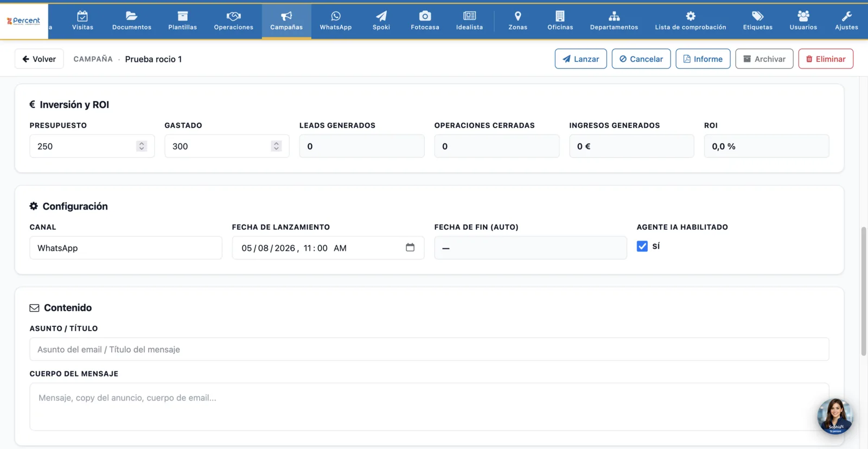The width and height of the screenshot is (868, 449).
Task: Open the Zonas map pin icon
Action: pyautogui.click(x=518, y=16)
